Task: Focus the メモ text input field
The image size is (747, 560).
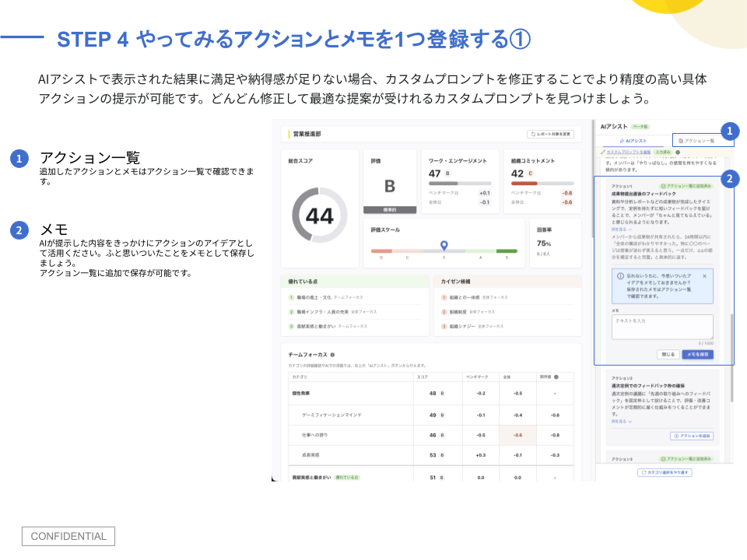Action: [662, 327]
